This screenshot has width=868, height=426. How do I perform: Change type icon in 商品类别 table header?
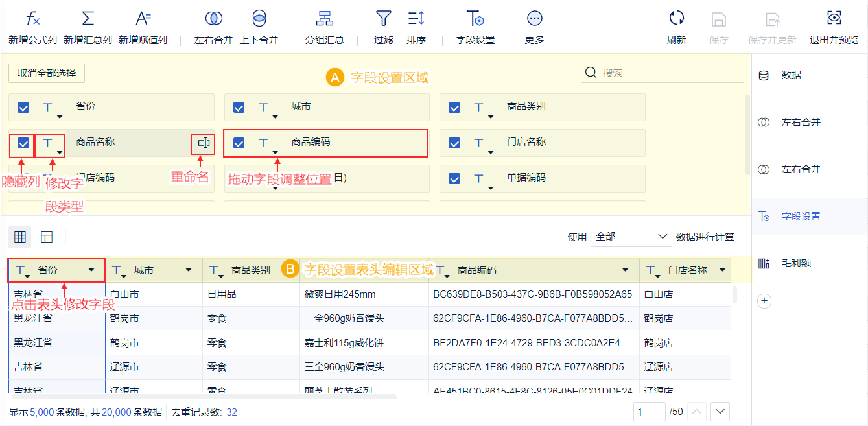[x=217, y=270]
